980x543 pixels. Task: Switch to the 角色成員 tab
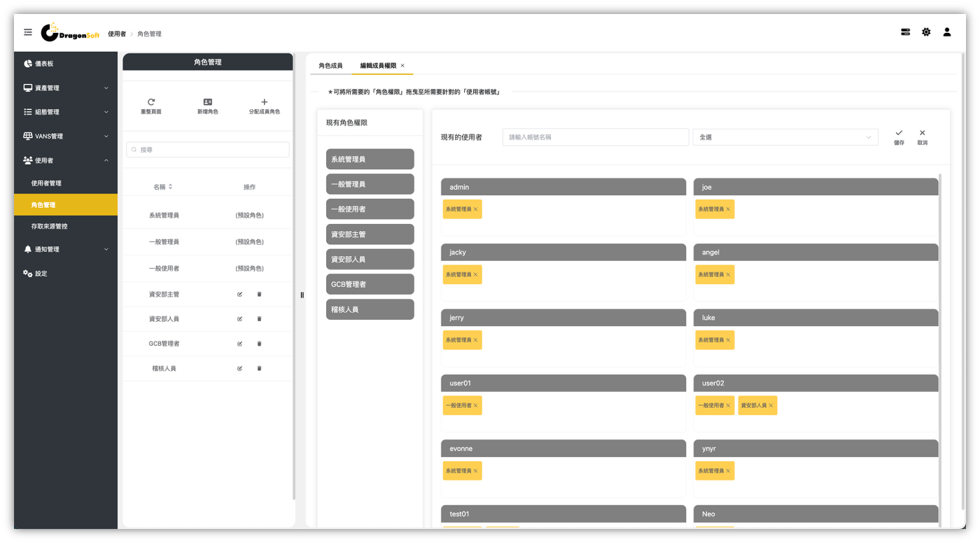(330, 66)
